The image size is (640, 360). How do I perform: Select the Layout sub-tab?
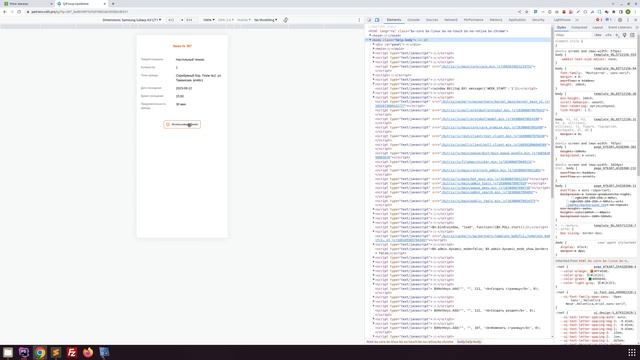(598, 27)
